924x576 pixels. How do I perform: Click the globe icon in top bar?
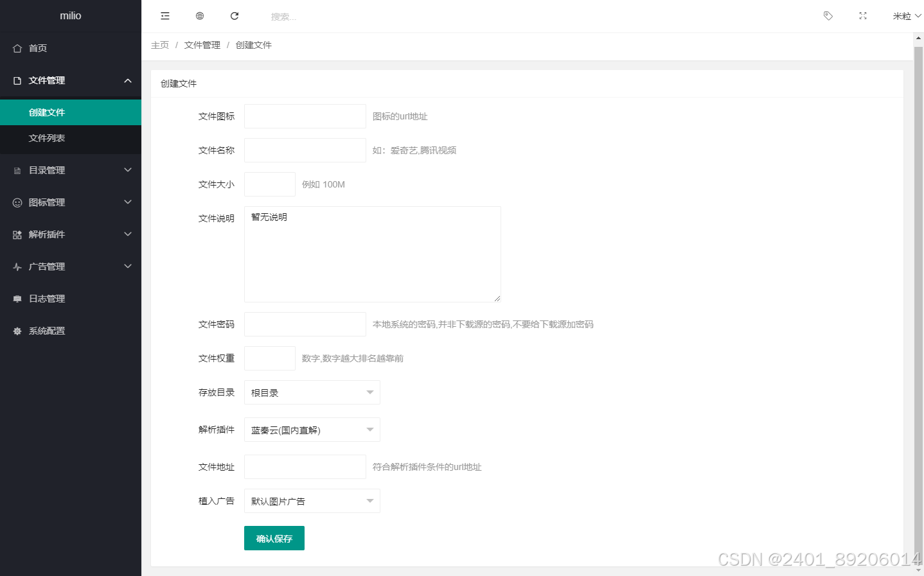[x=200, y=16]
